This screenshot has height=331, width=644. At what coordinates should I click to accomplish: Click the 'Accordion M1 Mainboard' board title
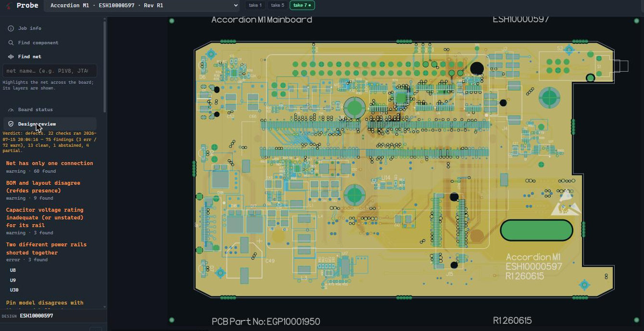(262, 20)
